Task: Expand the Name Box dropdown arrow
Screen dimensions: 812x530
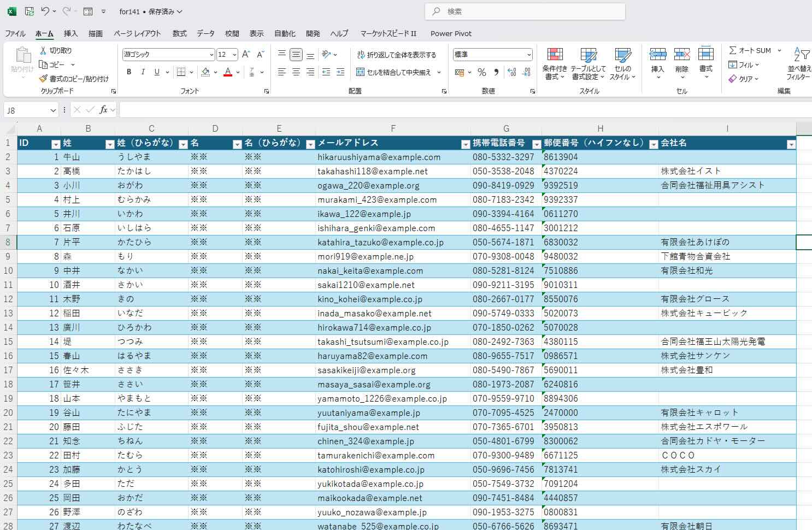Action: coord(53,110)
